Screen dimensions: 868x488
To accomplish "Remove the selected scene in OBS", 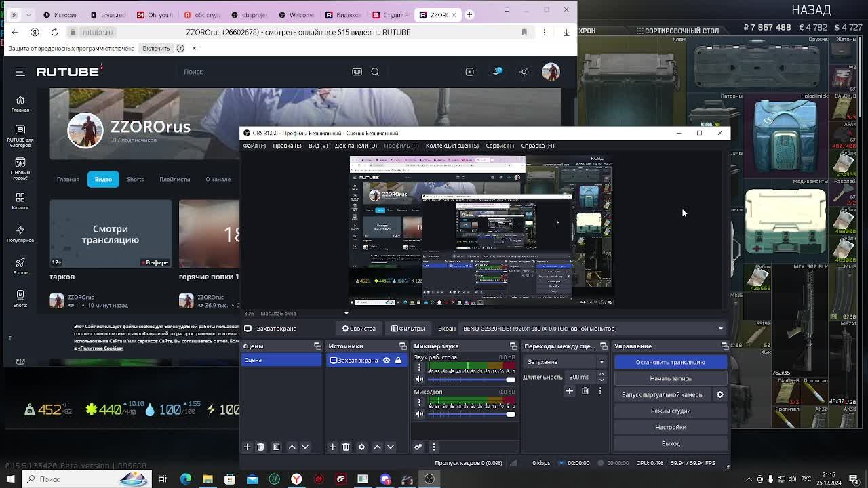I will (x=260, y=447).
